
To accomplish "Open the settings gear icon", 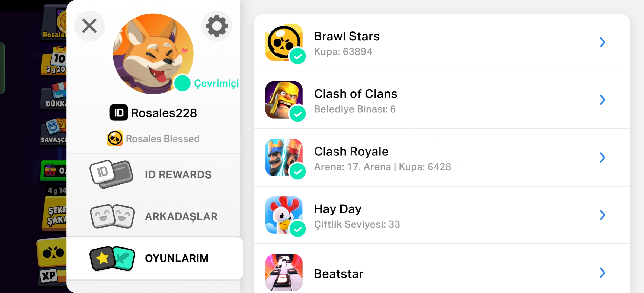I will click(x=217, y=26).
